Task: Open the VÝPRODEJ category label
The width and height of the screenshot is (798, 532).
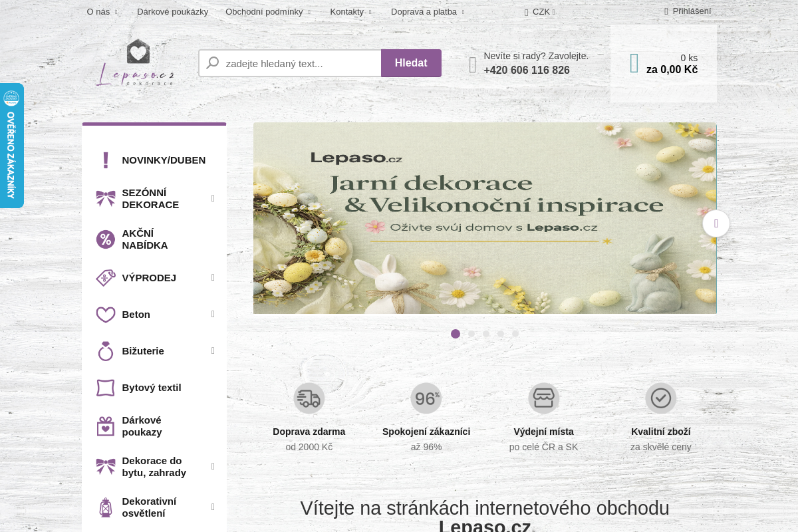Action: 149,278
